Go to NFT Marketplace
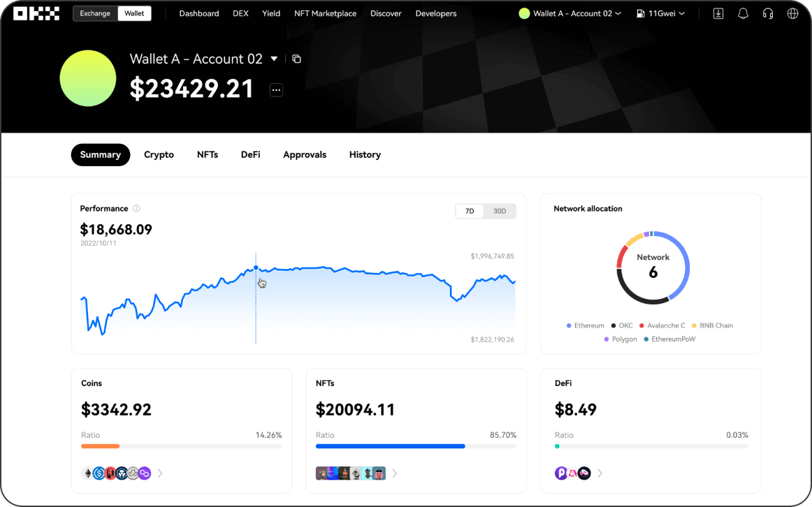 pyautogui.click(x=325, y=13)
